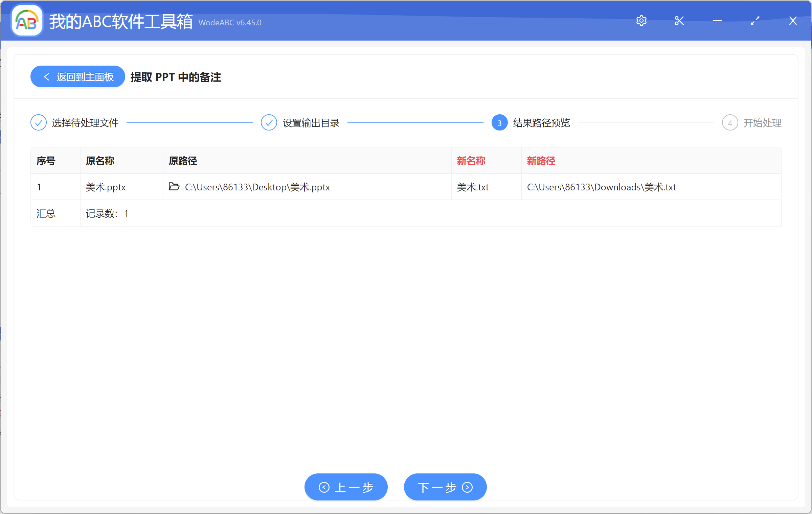Click the checkmark icon for 选择待处理文件 step
The width and height of the screenshot is (812, 514).
coord(38,122)
